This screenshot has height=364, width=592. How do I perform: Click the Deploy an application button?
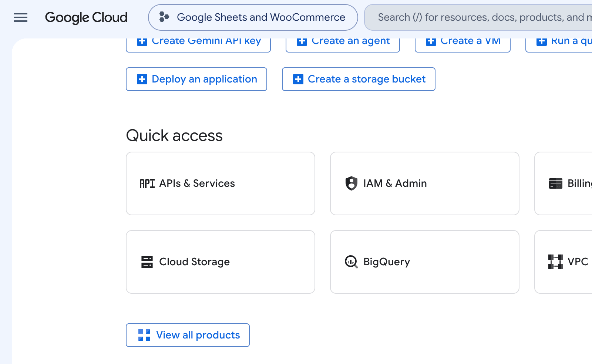coord(196,79)
